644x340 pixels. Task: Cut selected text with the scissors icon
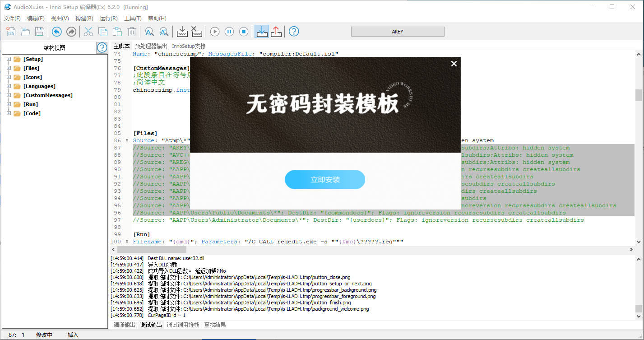[x=88, y=32]
